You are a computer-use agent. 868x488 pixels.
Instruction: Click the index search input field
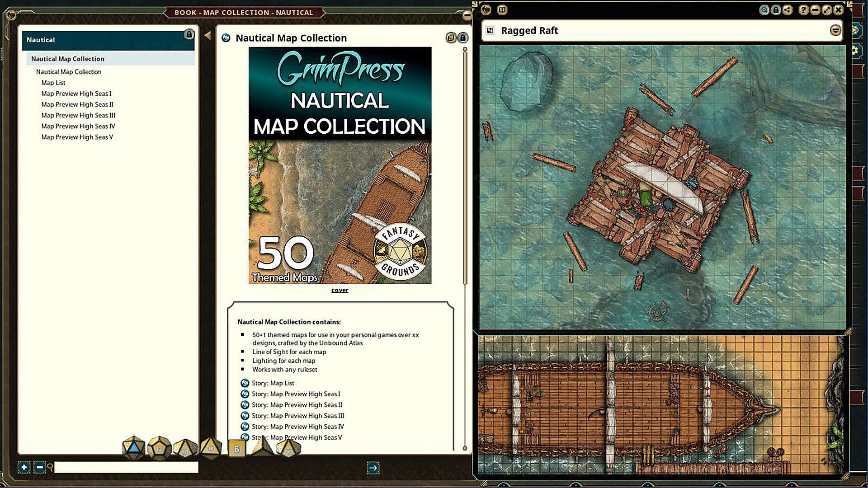point(126,467)
